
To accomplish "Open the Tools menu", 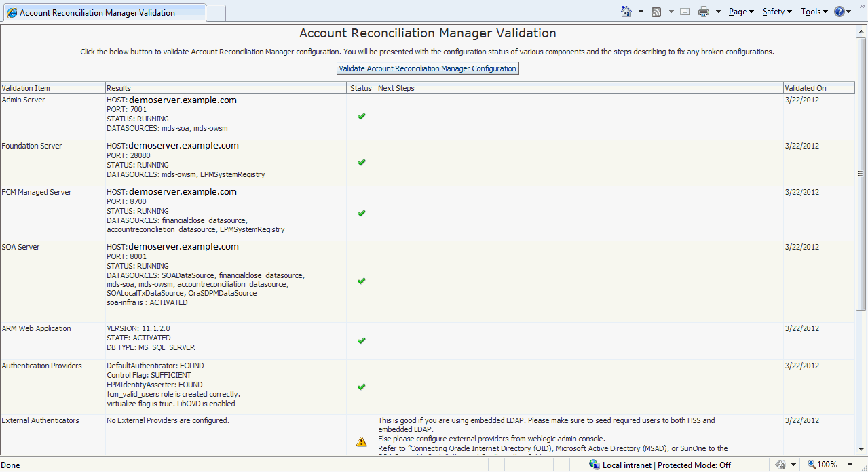I will 814,12.
